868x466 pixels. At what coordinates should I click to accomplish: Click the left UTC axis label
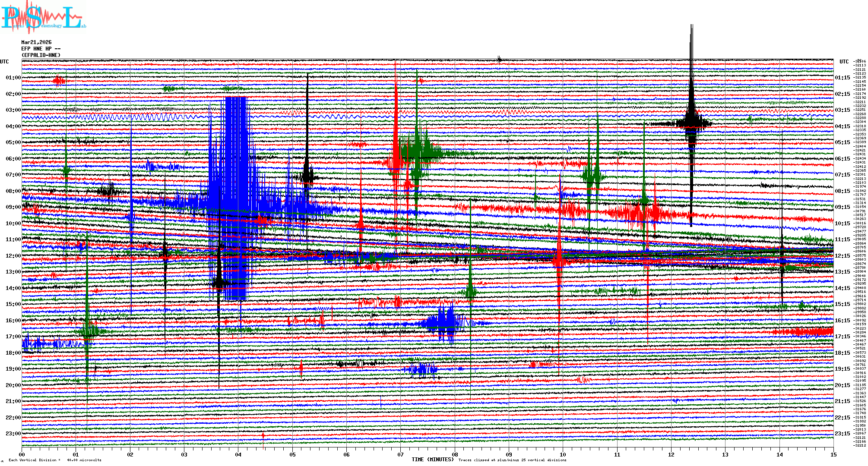coord(4,62)
